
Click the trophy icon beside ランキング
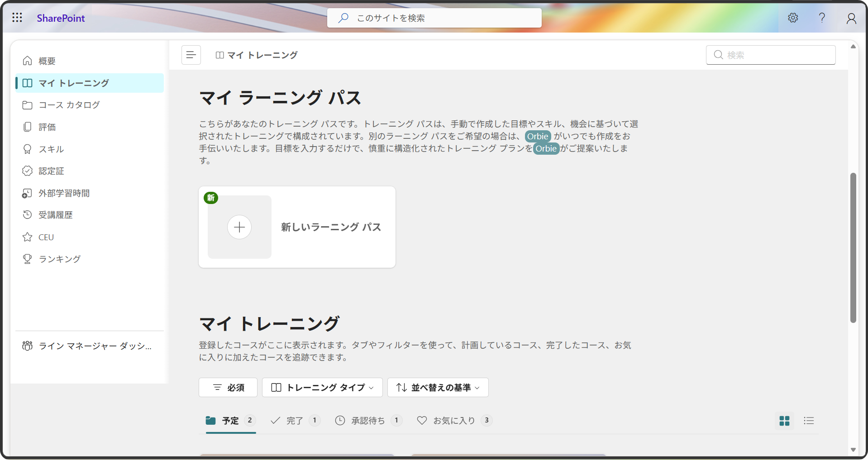[x=28, y=259]
